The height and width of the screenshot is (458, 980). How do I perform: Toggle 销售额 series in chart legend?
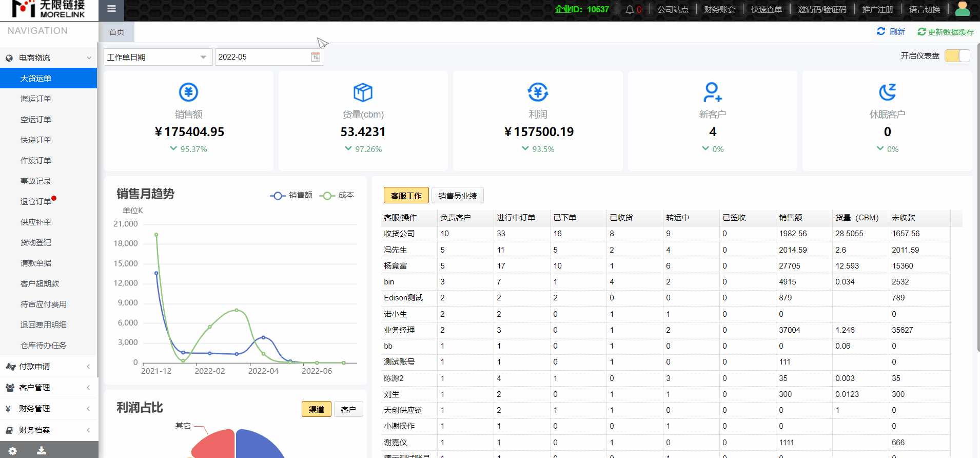click(x=291, y=196)
